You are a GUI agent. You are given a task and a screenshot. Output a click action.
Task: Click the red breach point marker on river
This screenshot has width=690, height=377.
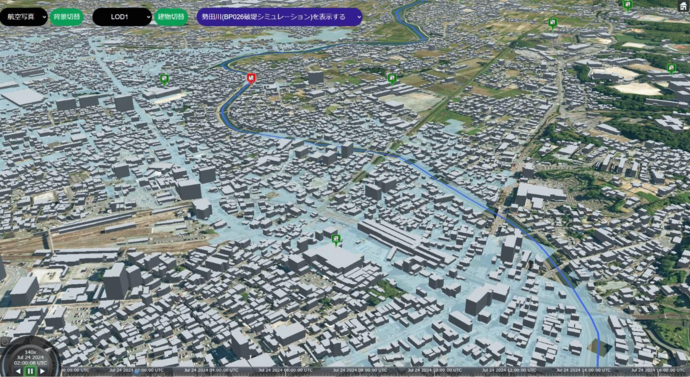coord(251,79)
